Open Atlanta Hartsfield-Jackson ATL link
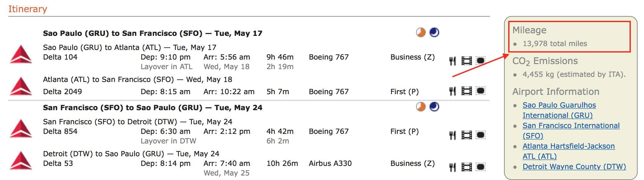This screenshot has height=180, width=644. coord(569,151)
